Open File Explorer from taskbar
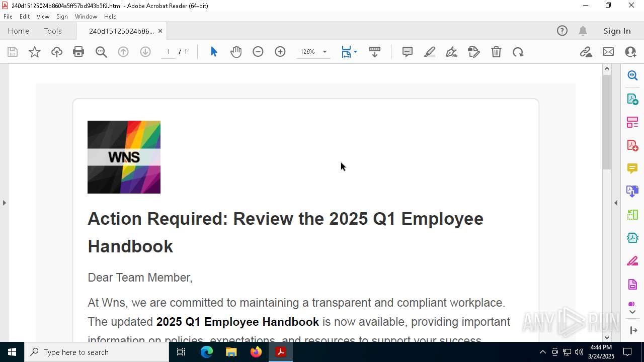Viewport: 644px width, 362px height. click(x=231, y=352)
